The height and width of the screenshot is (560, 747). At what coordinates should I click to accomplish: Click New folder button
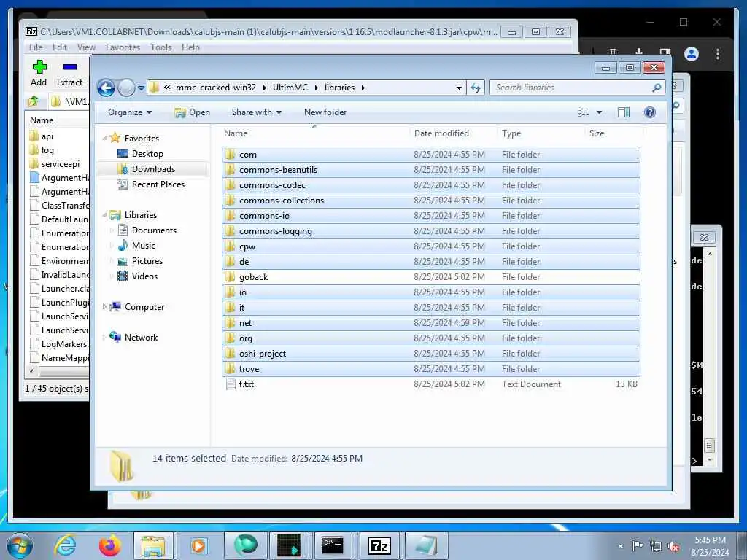(x=325, y=112)
